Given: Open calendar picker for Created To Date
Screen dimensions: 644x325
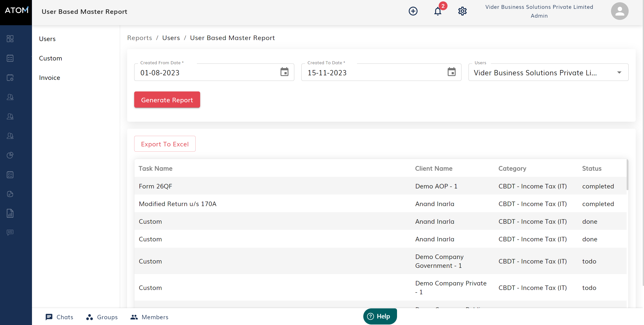Looking at the screenshot, I should [451, 72].
